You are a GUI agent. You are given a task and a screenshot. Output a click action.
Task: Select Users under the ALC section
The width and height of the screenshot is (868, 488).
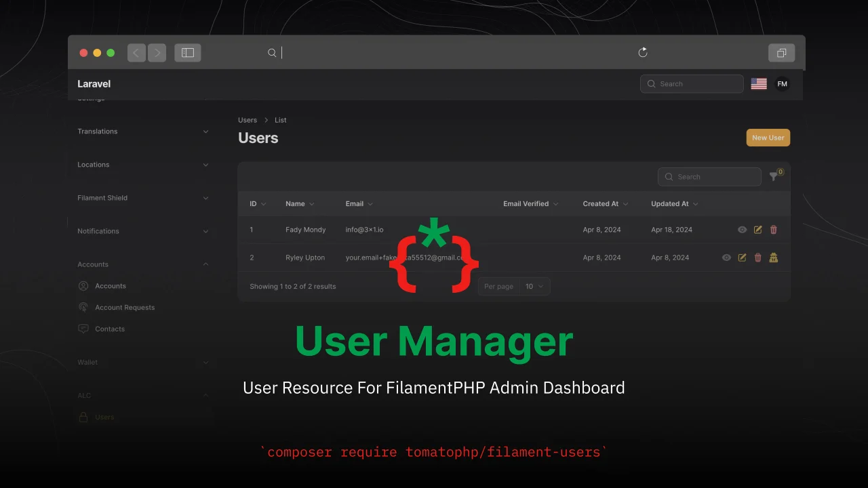pos(105,417)
